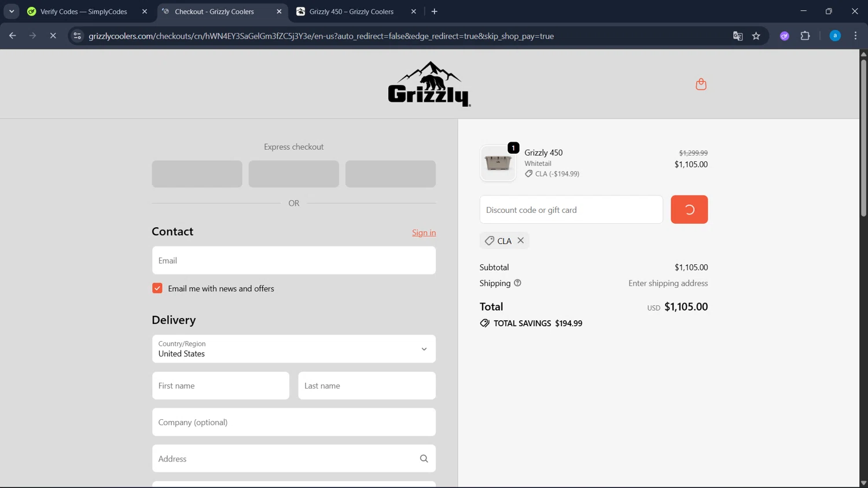Open the purple extension icon
The image size is (868, 488).
click(x=785, y=36)
